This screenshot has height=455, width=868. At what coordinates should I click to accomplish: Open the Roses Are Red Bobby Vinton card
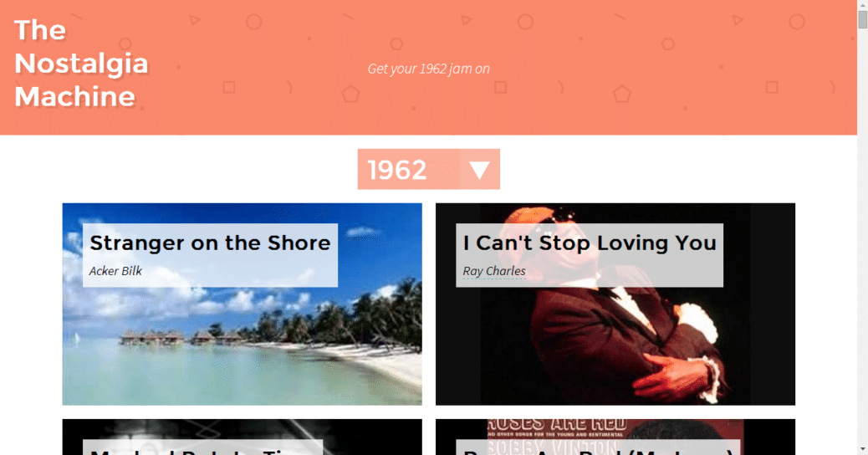tap(615, 437)
